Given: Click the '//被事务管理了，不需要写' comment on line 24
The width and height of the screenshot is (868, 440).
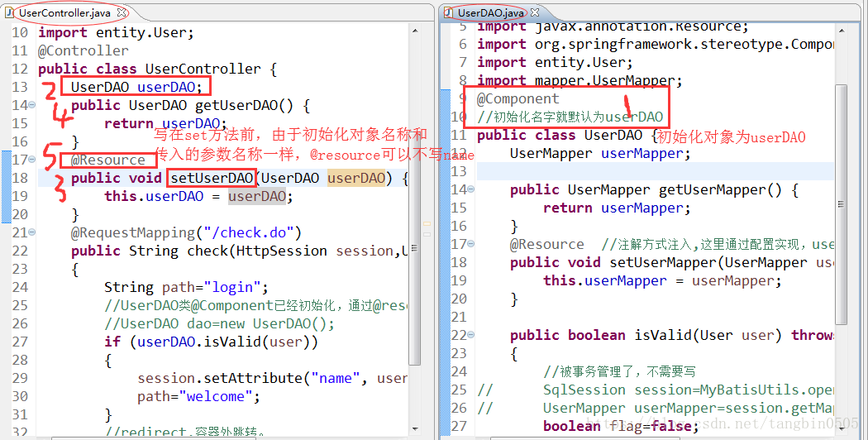Looking at the screenshot, I should (x=619, y=371).
